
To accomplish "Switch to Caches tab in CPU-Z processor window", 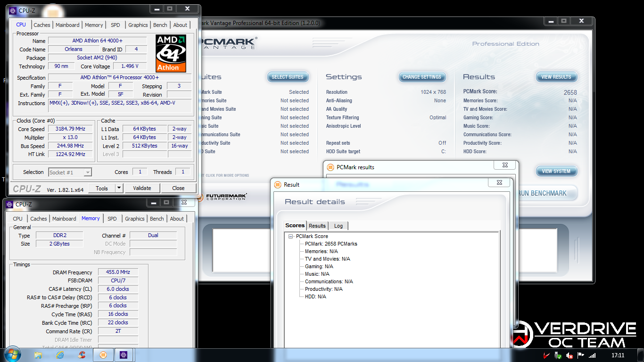I will point(42,25).
